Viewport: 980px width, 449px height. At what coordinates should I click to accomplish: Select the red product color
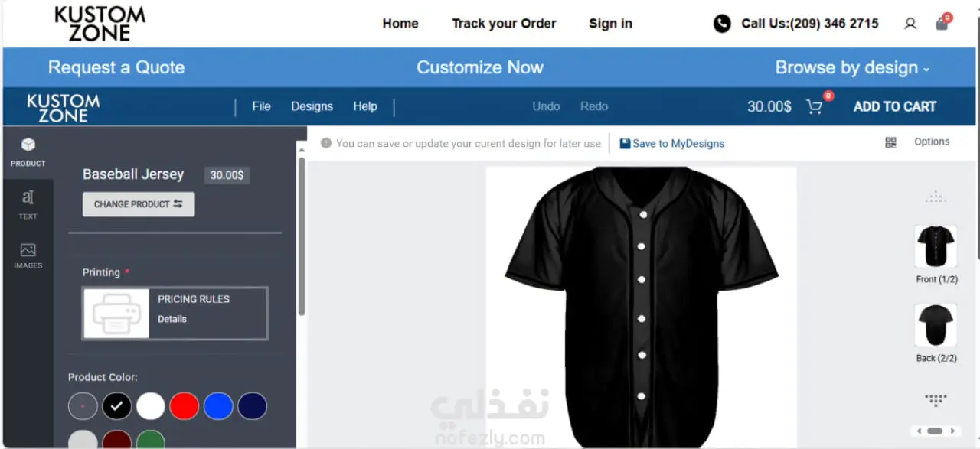click(185, 406)
